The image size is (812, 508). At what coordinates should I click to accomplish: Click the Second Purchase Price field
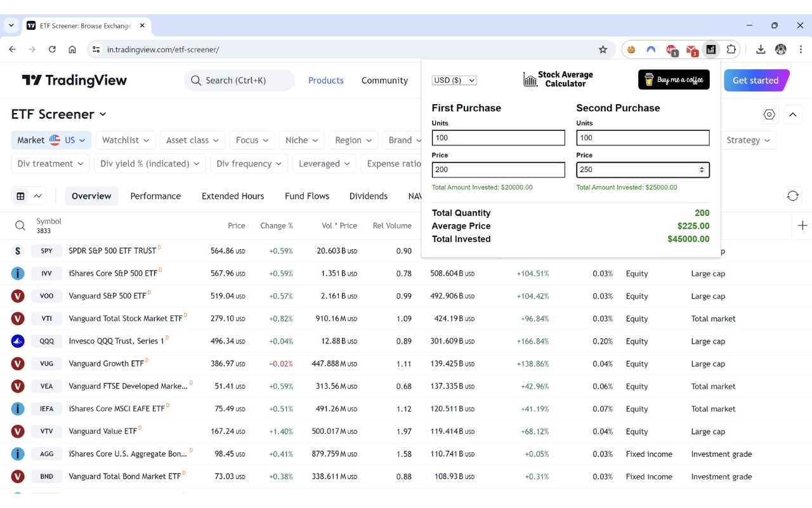[636, 170]
